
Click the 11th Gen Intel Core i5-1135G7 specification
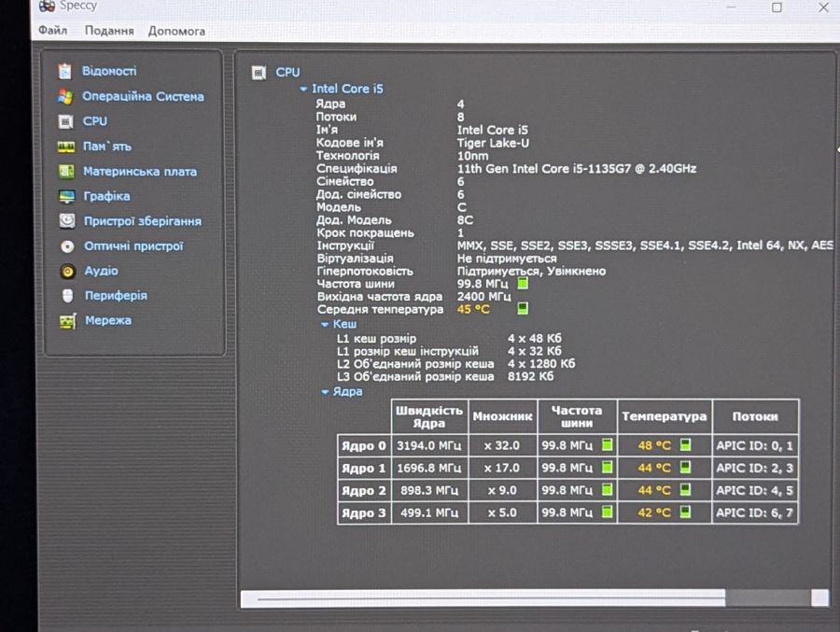pos(577,169)
